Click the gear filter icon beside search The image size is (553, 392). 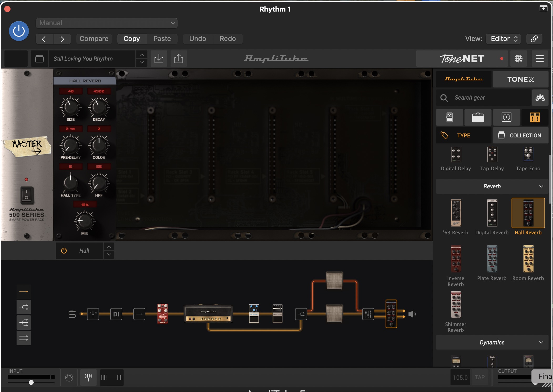point(540,97)
